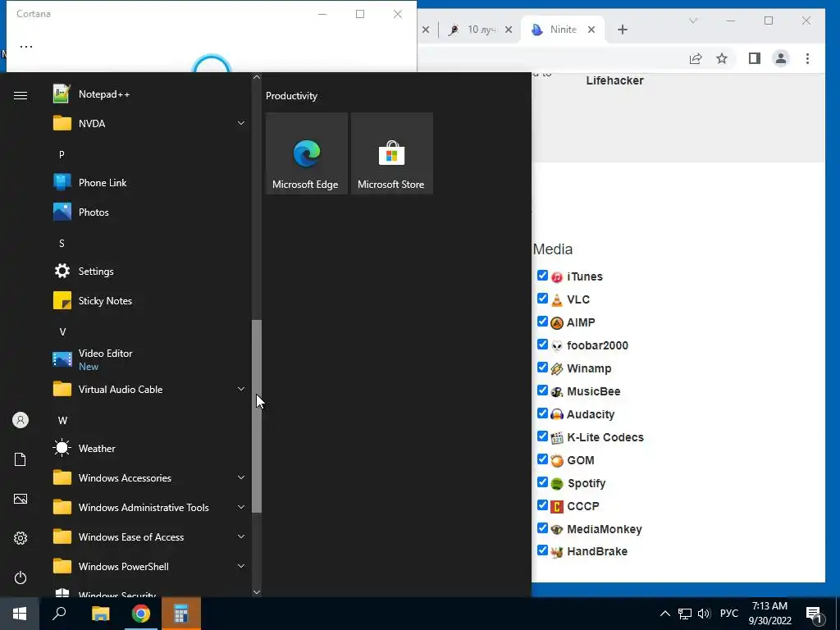840x630 pixels.
Task: Uncheck the VLC checkbox
Action: [x=543, y=299]
